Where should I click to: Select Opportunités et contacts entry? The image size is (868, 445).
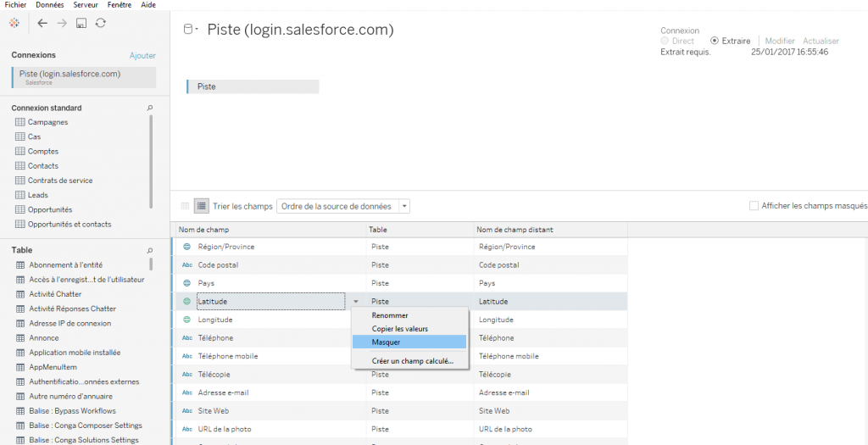coord(70,224)
